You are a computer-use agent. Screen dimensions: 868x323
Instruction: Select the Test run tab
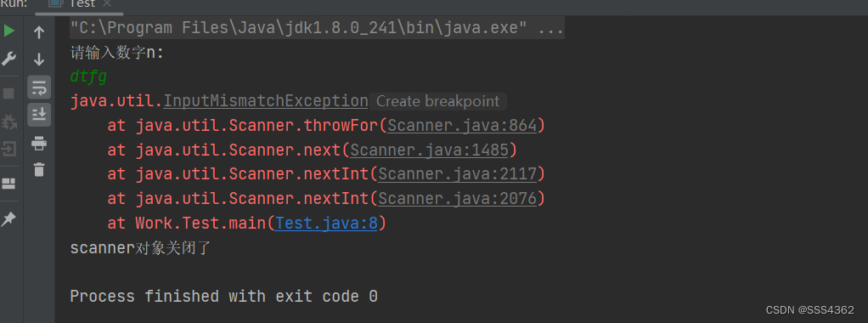pyautogui.click(x=81, y=4)
